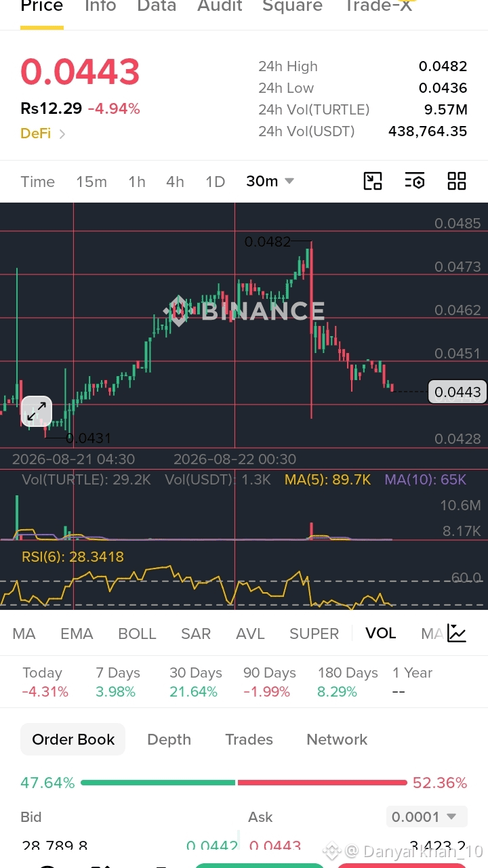
Task: Click the 90 Days -1.99% performance
Action: (269, 682)
